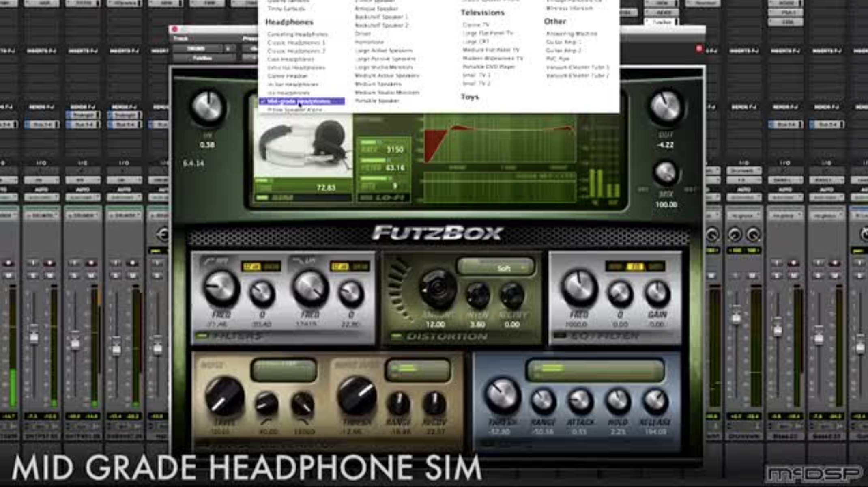
Task: Click the red target button in plugin header
Action: pyautogui.click(x=699, y=49)
